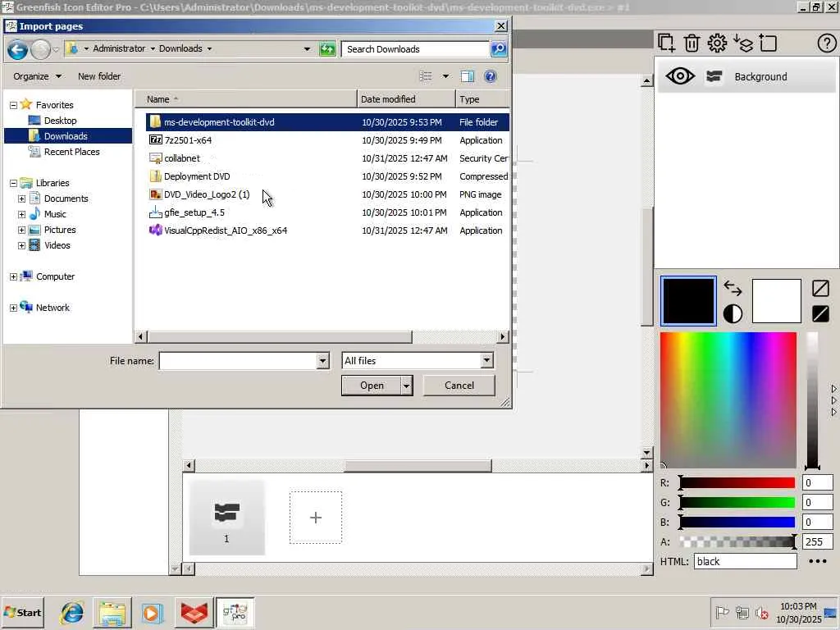Select page 1 thumbnail

pyautogui.click(x=226, y=517)
